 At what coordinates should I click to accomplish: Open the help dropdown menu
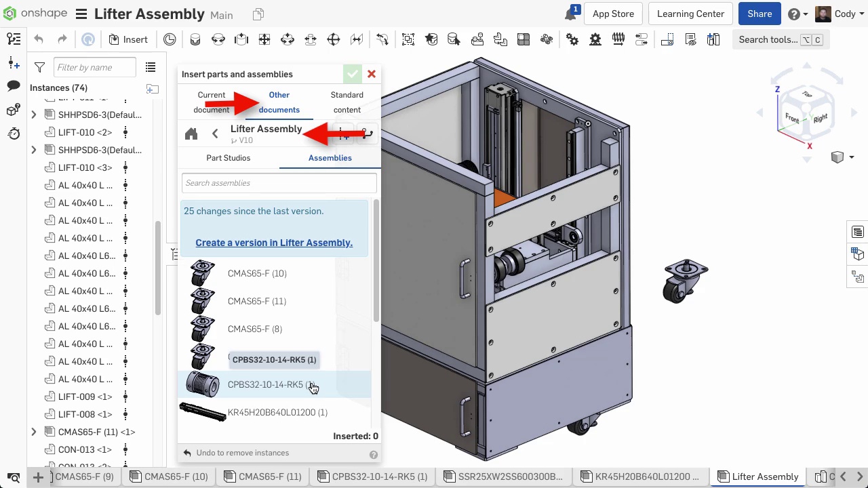pyautogui.click(x=797, y=14)
